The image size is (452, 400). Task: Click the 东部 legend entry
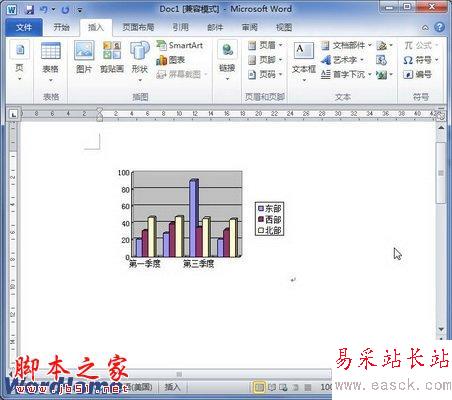point(270,209)
